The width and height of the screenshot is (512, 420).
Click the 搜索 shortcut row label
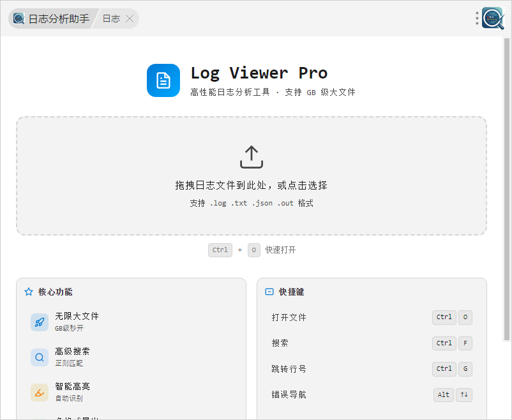pyautogui.click(x=280, y=343)
